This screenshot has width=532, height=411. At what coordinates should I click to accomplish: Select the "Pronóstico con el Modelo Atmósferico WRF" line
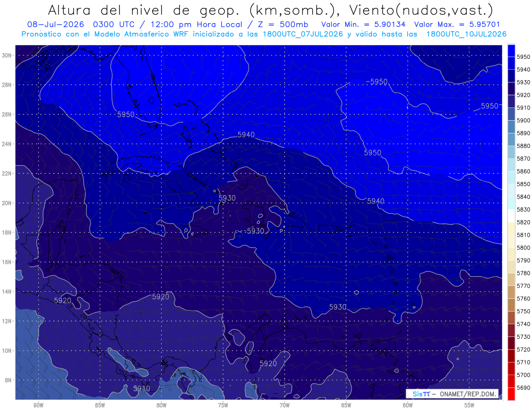(106, 34)
